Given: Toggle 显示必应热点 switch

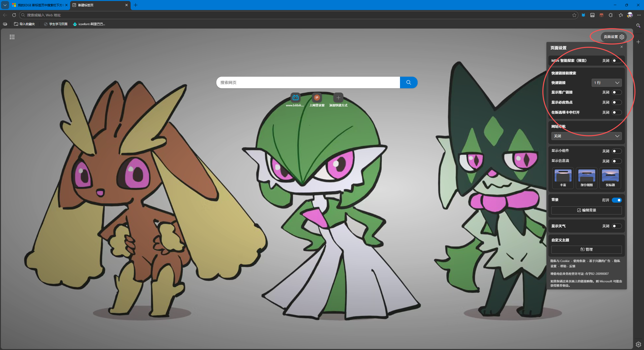Looking at the screenshot, I should click(x=617, y=102).
